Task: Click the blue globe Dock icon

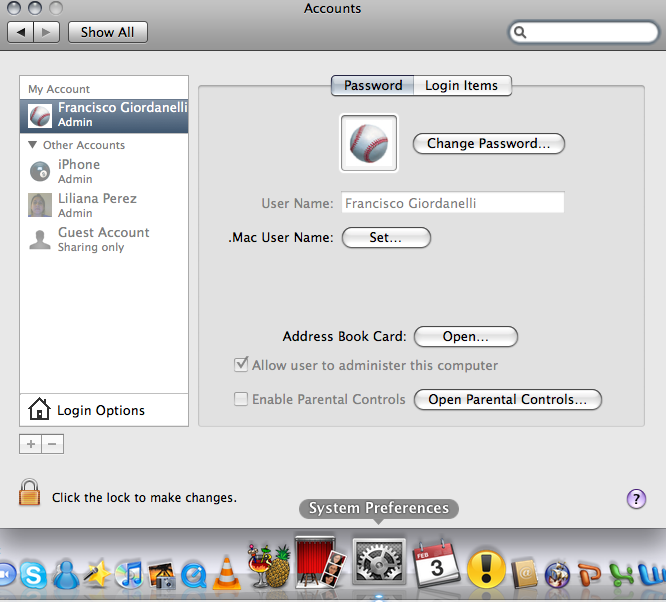Action: tap(557, 574)
